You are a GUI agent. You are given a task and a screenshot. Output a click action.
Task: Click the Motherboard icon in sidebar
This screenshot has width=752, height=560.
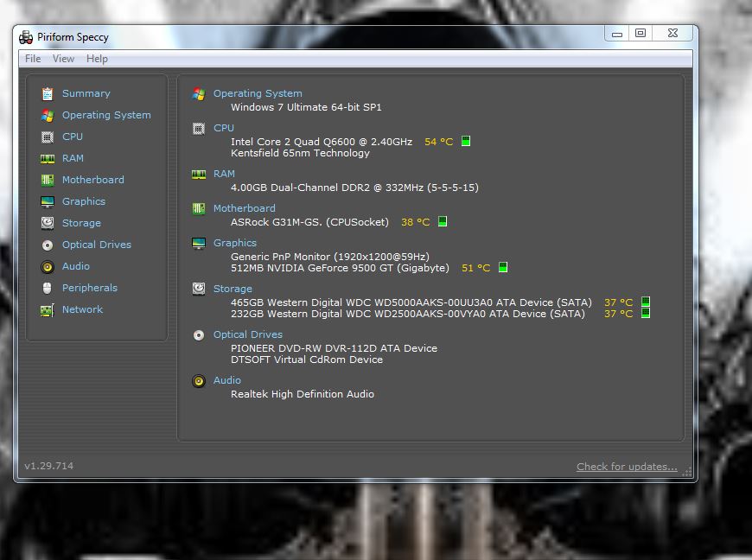[x=48, y=181]
